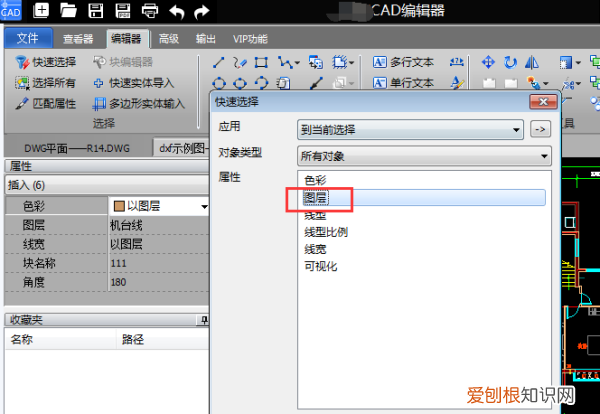The height and width of the screenshot is (414, 600).
Task: Select the Rotate tool
Action: point(510,62)
